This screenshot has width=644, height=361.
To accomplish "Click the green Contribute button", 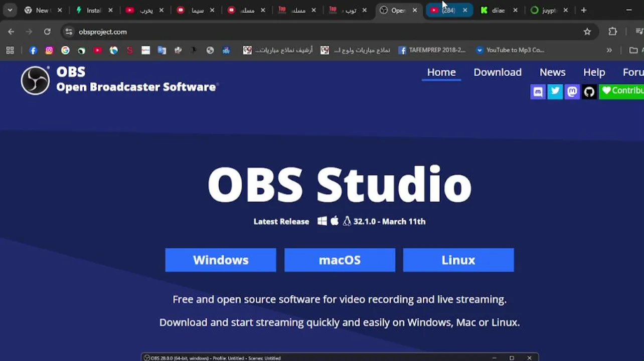I will coord(621,91).
